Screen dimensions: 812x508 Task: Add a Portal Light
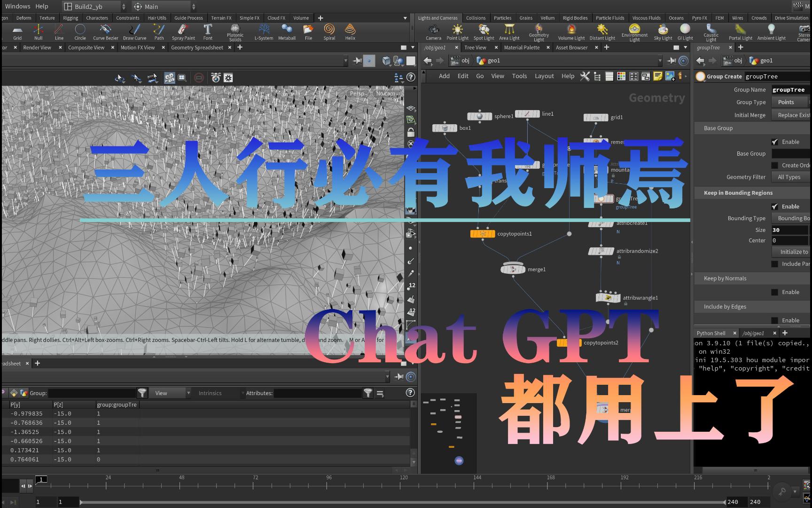[741, 32]
